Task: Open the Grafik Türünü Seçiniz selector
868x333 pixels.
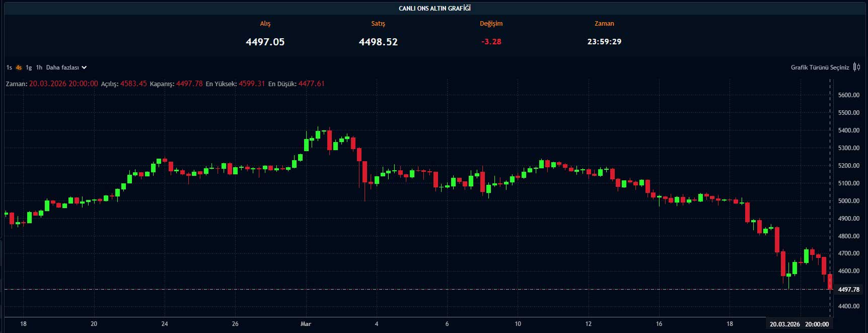Action: (820, 68)
